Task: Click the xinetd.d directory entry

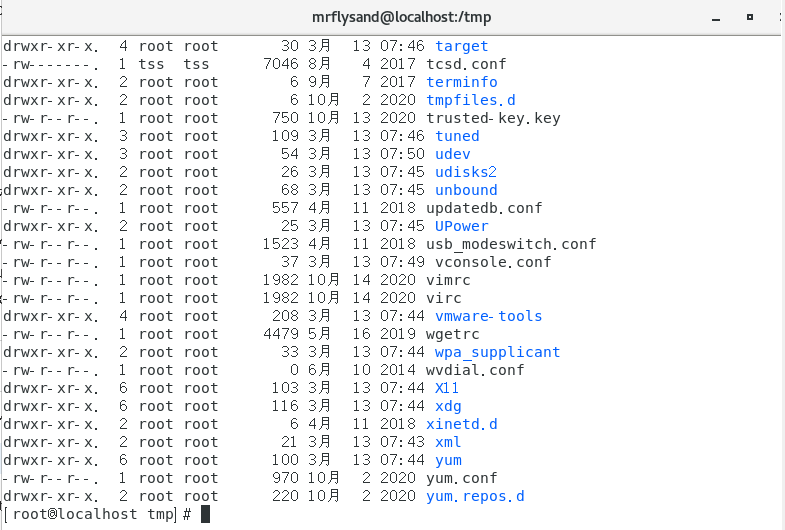Action: pyautogui.click(x=462, y=424)
